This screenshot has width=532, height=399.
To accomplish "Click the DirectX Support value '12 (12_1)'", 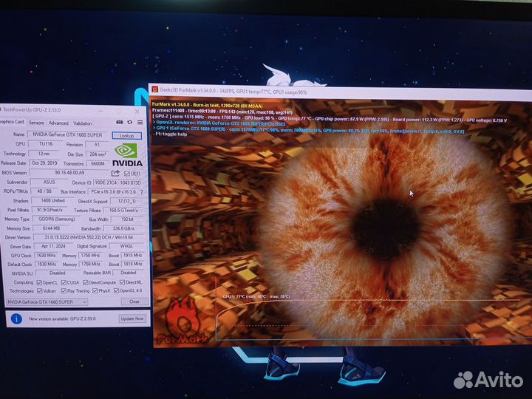I will (126, 201).
